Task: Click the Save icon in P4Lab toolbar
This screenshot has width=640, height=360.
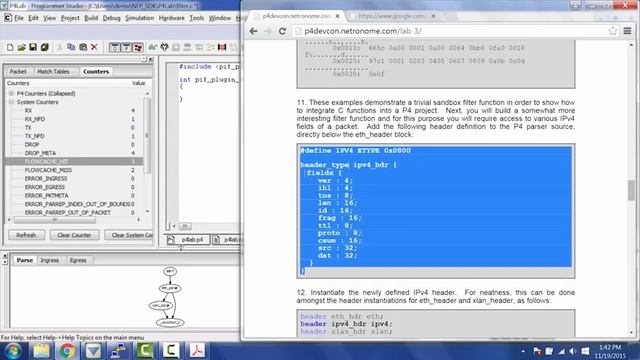Action: coord(33,48)
